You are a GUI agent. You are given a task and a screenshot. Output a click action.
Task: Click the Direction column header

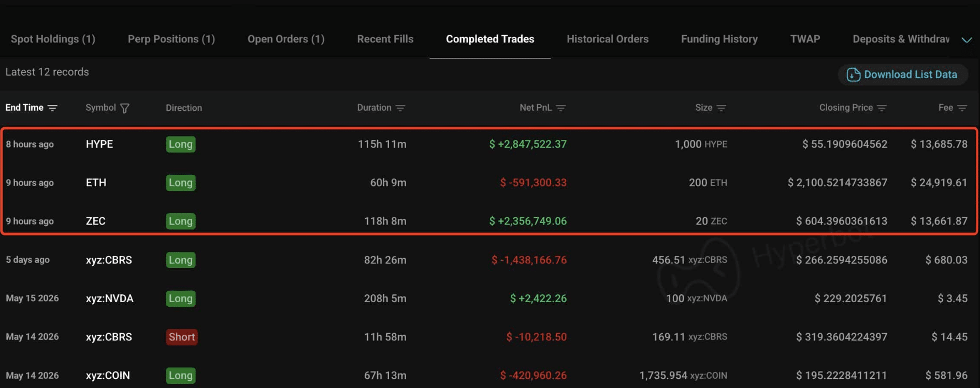click(184, 108)
